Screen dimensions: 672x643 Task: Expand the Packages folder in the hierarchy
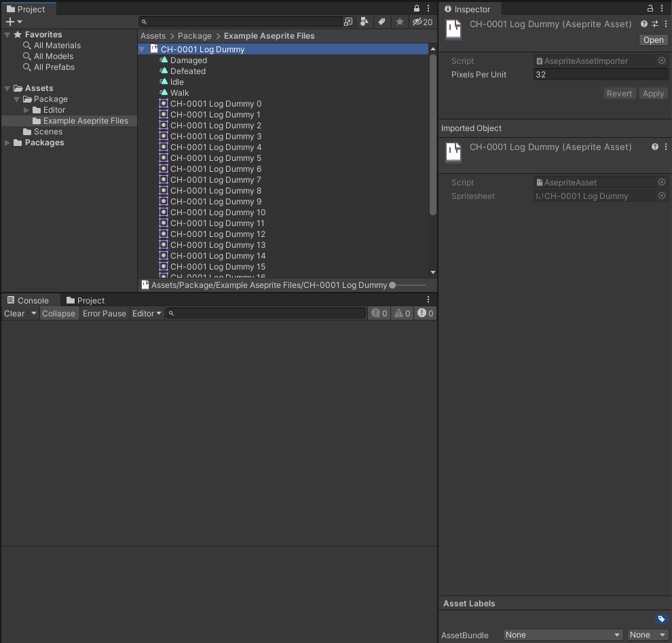(x=7, y=143)
